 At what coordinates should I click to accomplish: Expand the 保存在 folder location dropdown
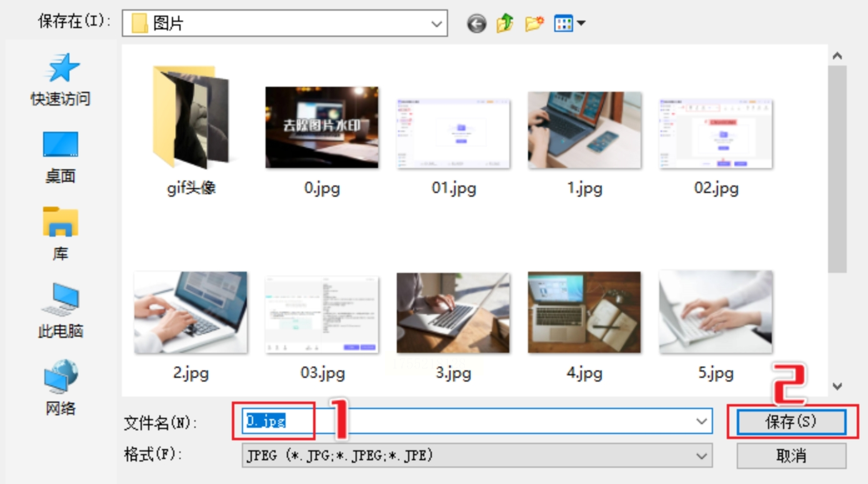436,24
